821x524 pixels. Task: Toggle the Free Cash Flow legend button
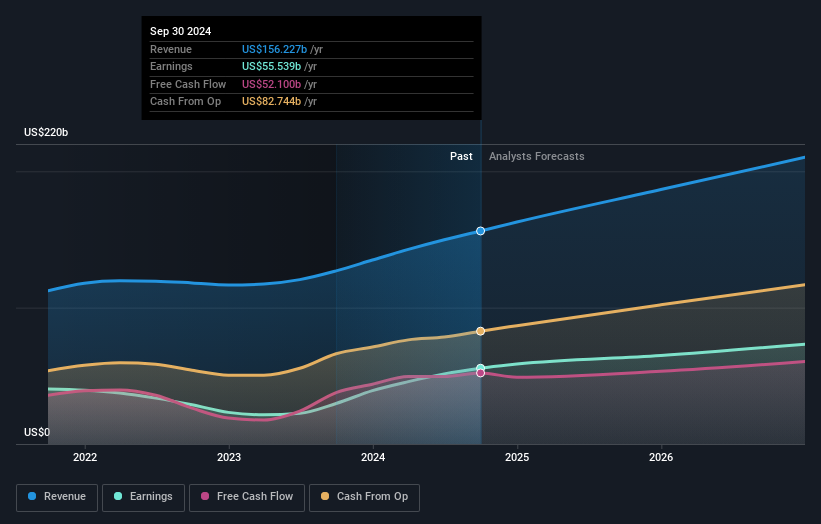coord(247,497)
